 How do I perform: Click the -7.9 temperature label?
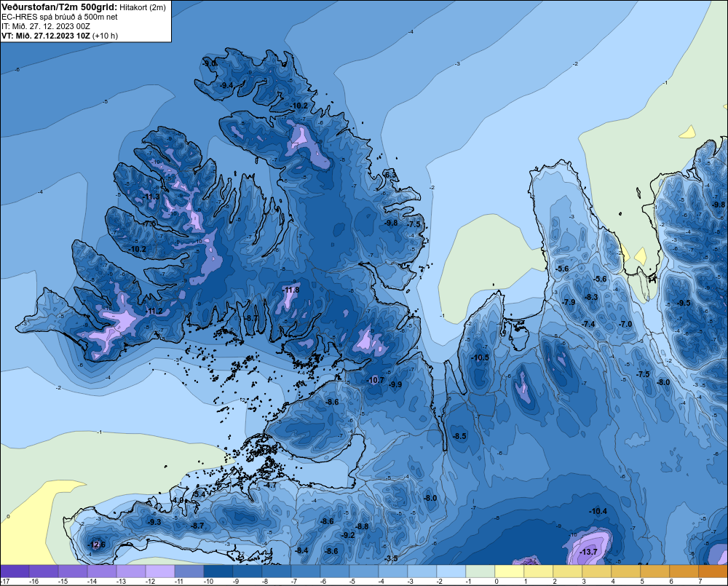coord(569,302)
